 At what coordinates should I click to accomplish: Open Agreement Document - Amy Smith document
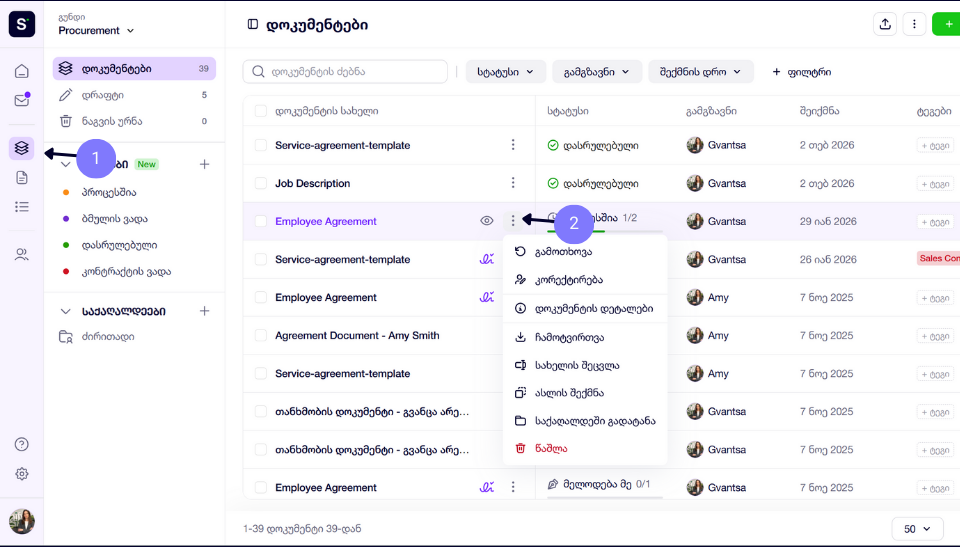pos(357,336)
